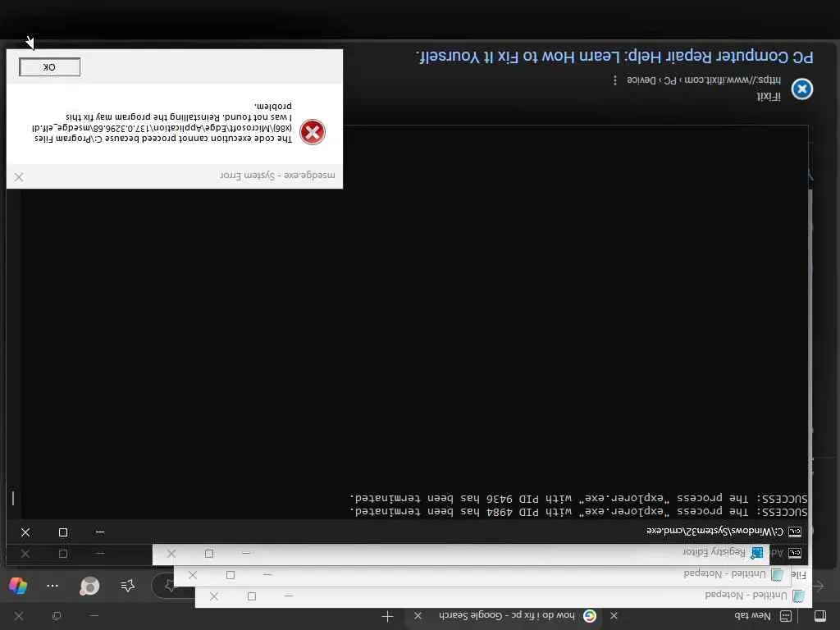This screenshot has height=630, width=840.
Task: Restore down the Edge browser window
Action: 57,616
